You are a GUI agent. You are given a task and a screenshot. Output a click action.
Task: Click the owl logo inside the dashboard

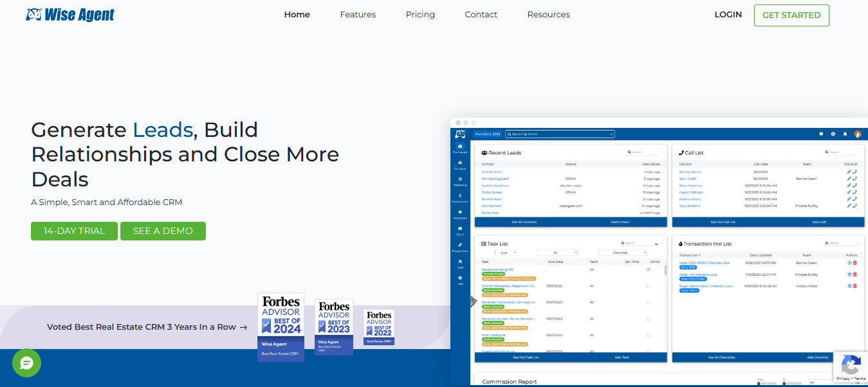460,134
